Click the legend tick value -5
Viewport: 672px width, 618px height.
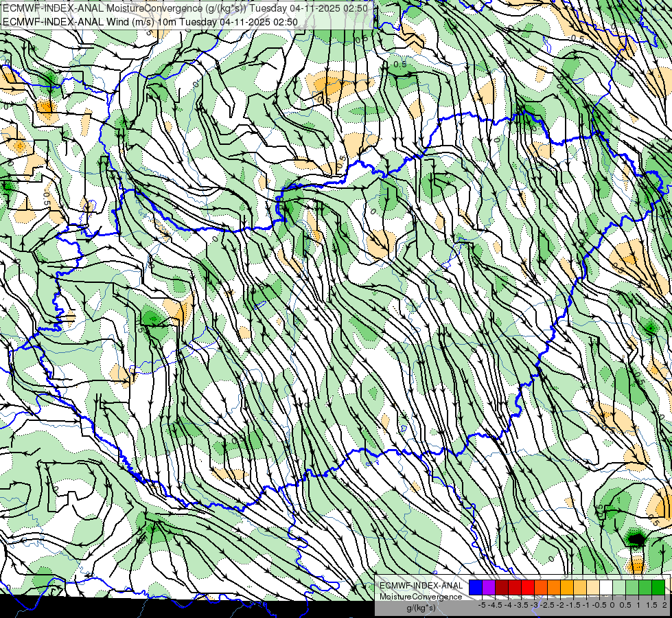tap(482, 605)
